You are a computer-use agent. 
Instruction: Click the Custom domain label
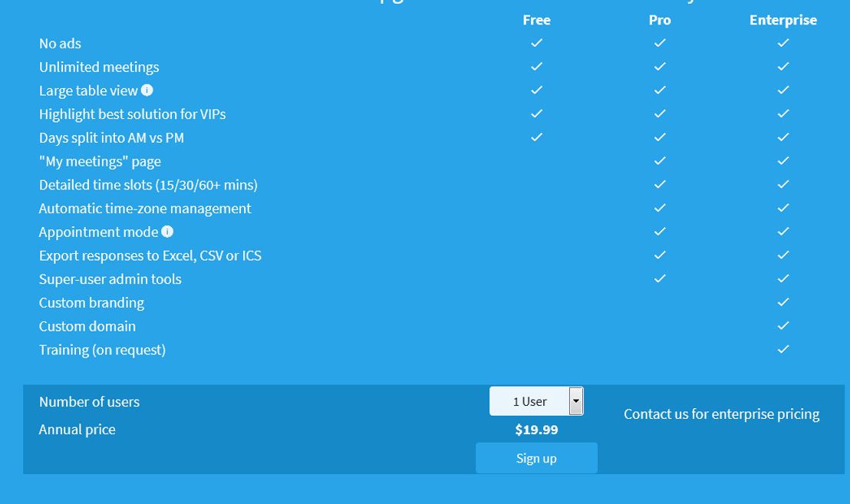pos(87,326)
